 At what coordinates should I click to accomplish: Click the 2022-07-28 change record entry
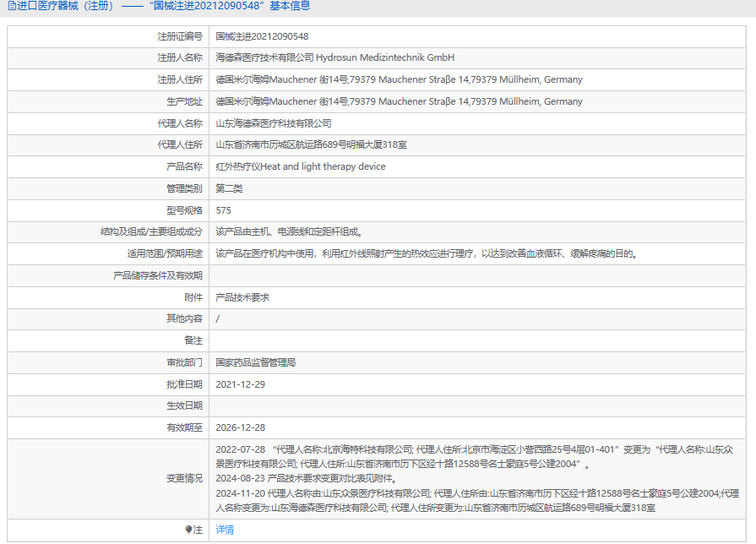(x=475, y=457)
